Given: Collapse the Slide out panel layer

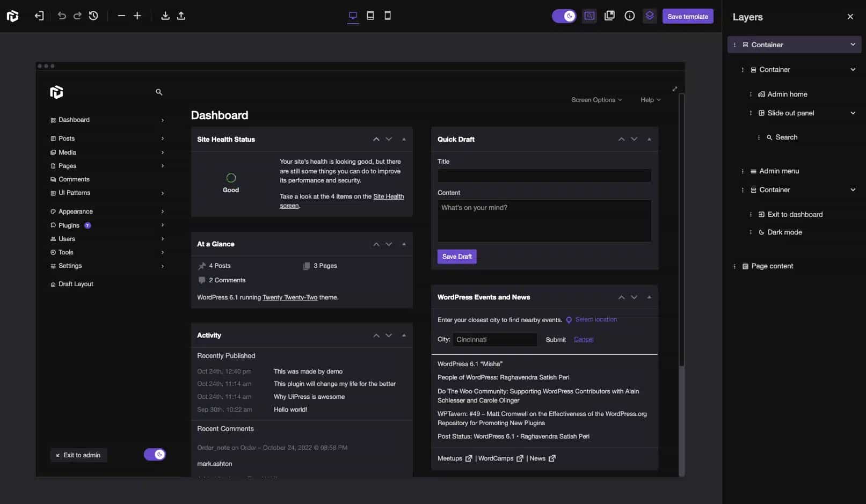Looking at the screenshot, I should 853,113.
